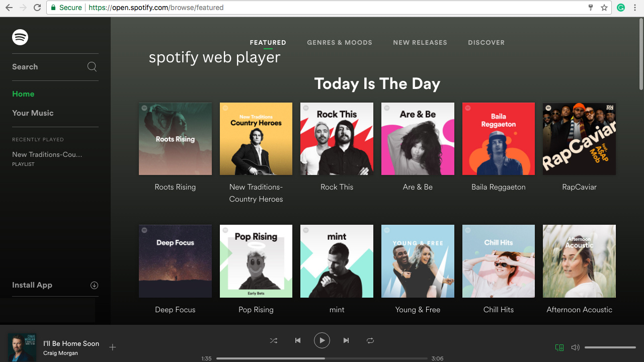
Task: Click the Install App link
Action: click(32, 285)
